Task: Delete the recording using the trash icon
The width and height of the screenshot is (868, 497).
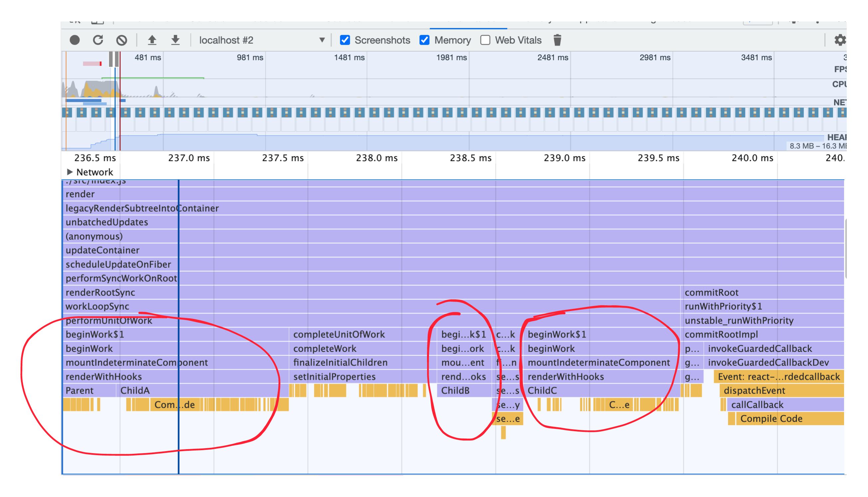Action: click(558, 40)
